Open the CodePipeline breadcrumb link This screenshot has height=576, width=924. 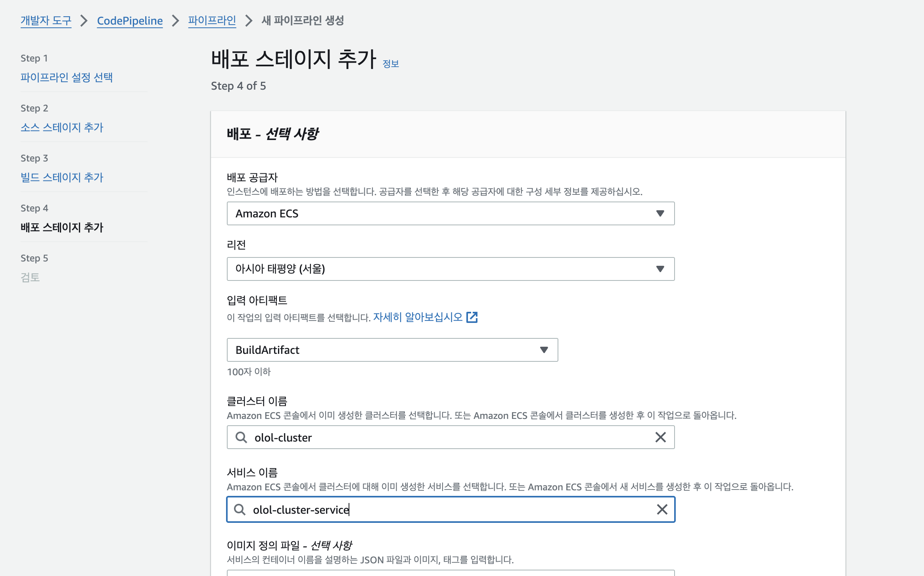(130, 21)
